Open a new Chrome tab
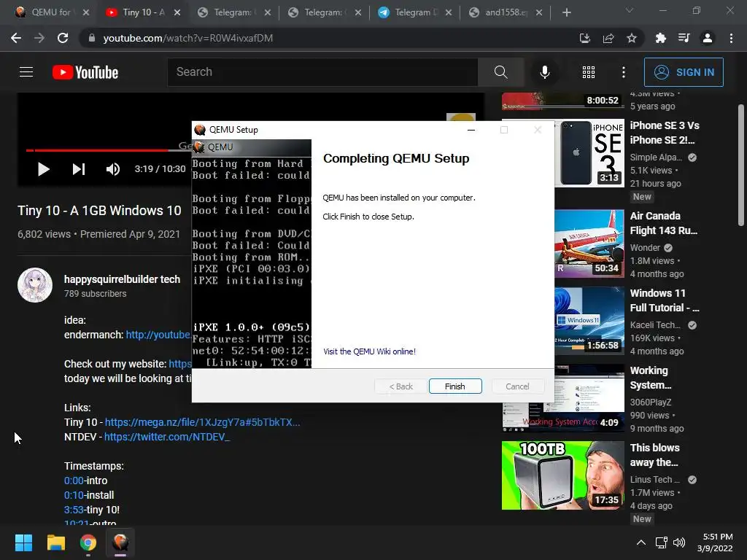 566,12
